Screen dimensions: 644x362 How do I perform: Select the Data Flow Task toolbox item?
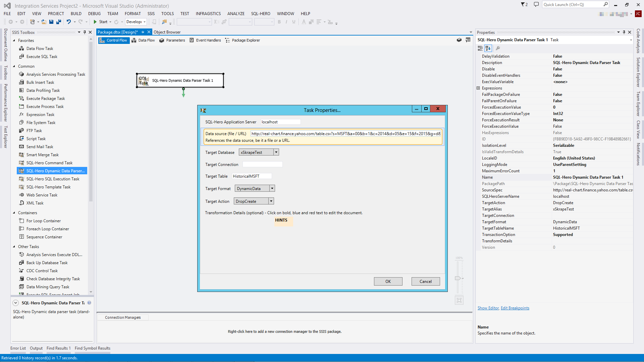(40, 49)
